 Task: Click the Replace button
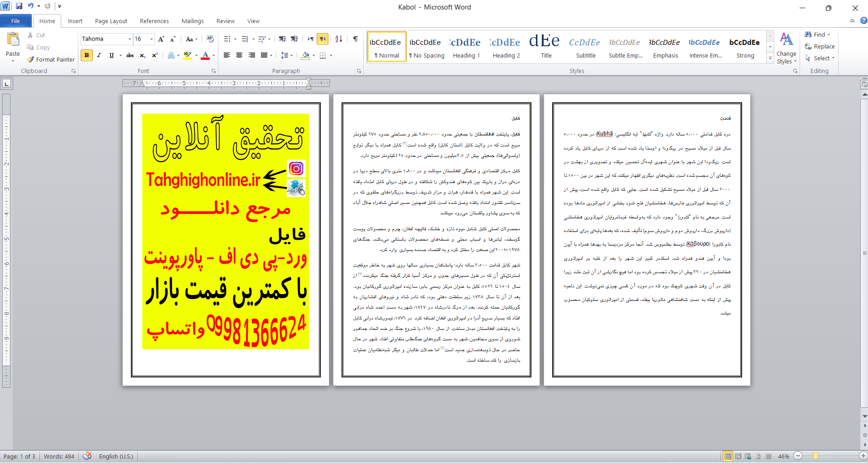(x=820, y=46)
